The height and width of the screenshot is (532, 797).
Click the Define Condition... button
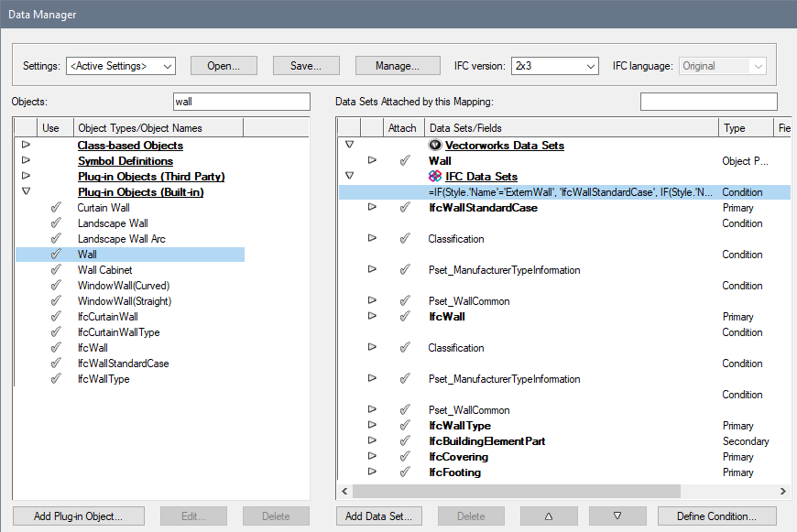tap(716, 516)
